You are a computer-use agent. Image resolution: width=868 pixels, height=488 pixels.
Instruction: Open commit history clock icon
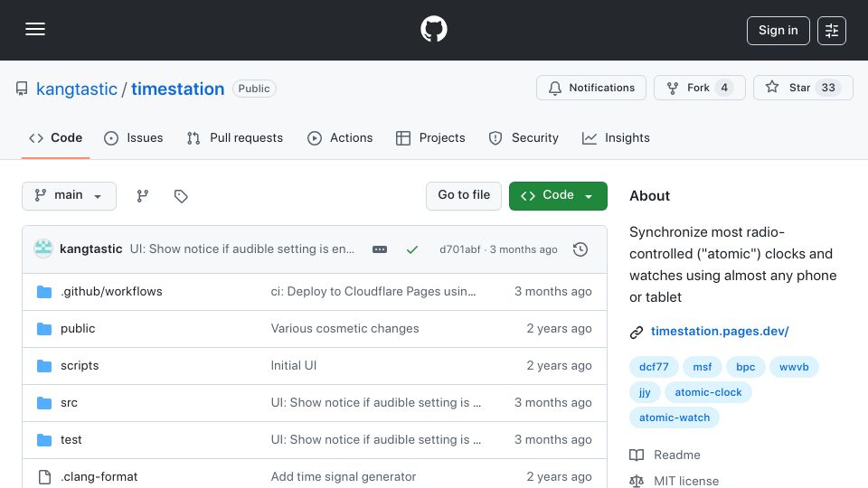(580, 249)
